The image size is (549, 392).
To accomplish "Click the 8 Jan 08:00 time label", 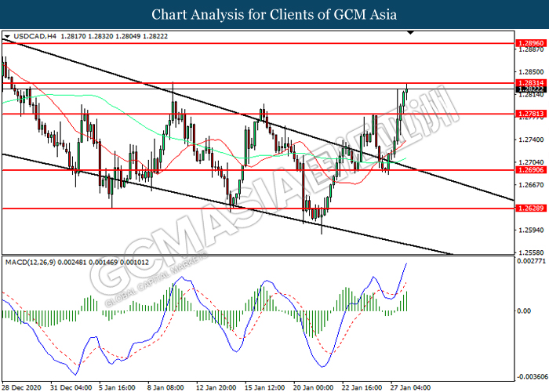I will point(166,387).
